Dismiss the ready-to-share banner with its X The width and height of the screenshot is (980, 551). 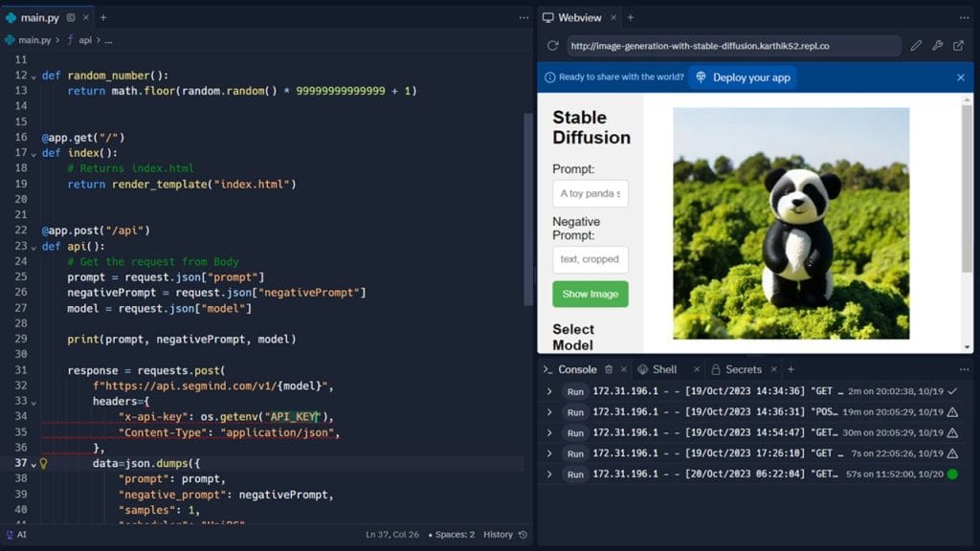click(961, 77)
